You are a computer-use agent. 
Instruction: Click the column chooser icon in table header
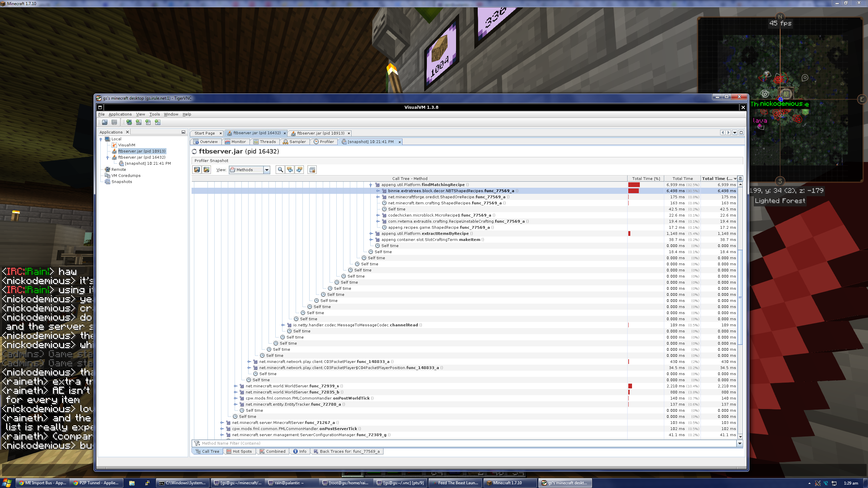click(x=741, y=179)
